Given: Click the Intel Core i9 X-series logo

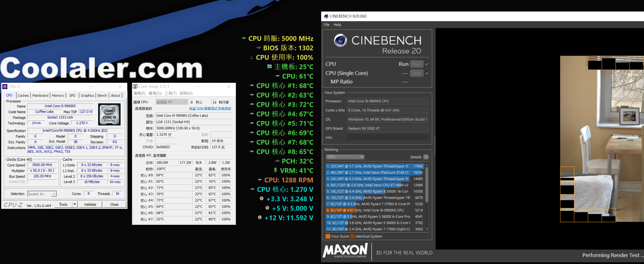Looking at the screenshot, I should pos(109,114).
